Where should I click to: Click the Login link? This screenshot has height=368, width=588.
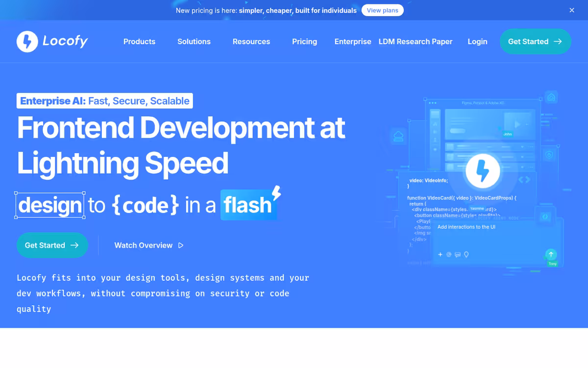pyautogui.click(x=477, y=42)
